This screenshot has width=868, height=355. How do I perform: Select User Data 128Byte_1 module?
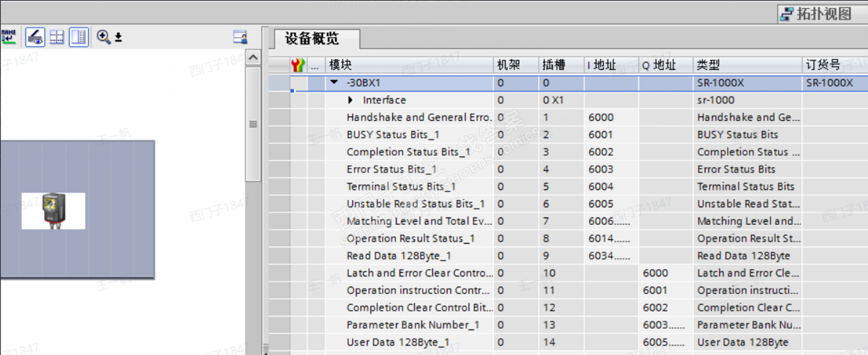click(x=398, y=342)
